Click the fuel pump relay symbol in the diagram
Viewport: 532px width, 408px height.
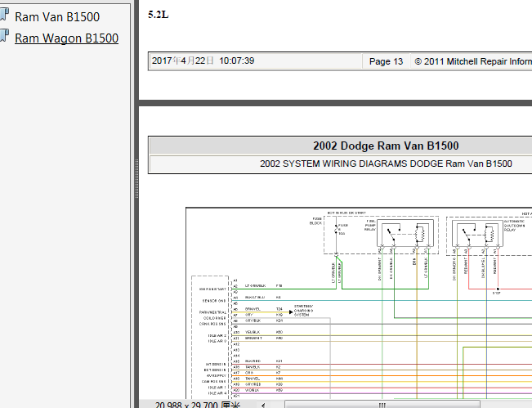coord(405,233)
